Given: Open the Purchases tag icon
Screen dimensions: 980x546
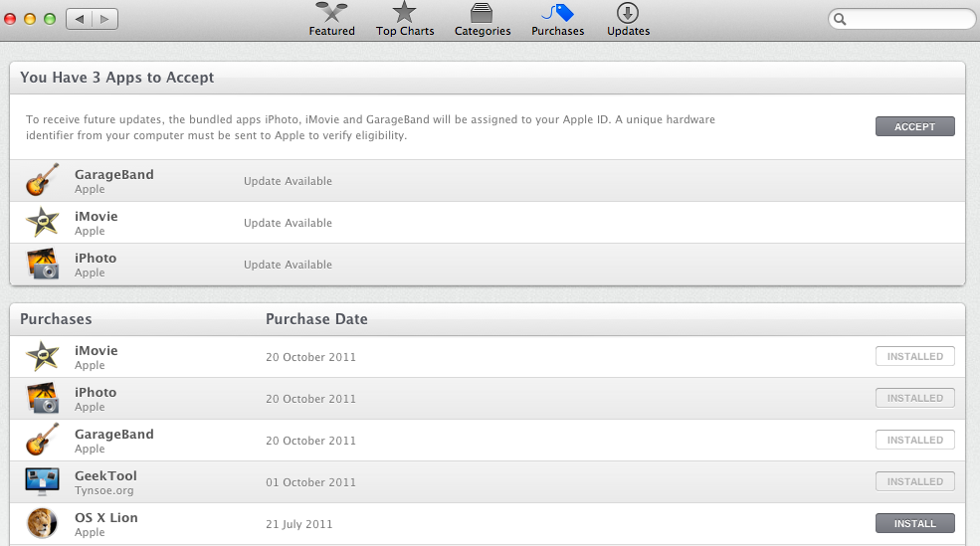Looking at the screenshot, I should coord(557,13).
